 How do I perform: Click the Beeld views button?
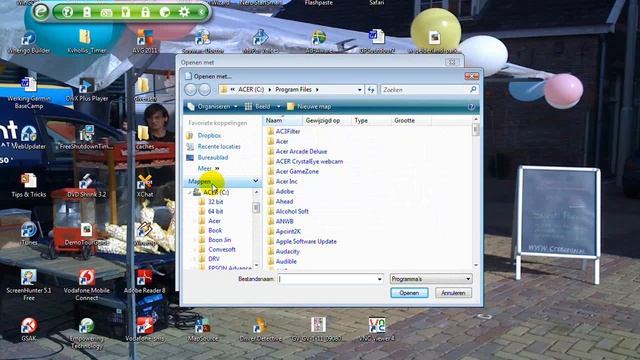point(258,107)
